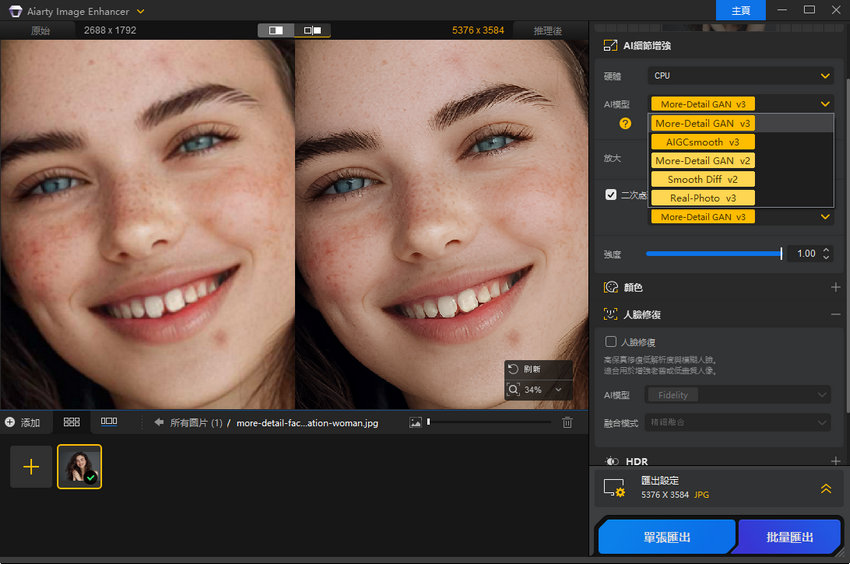Screen dimensions: 850x564
Task: Expand the 顏色 section with plus
Action: pyautogui.click(x=835, y=287)
